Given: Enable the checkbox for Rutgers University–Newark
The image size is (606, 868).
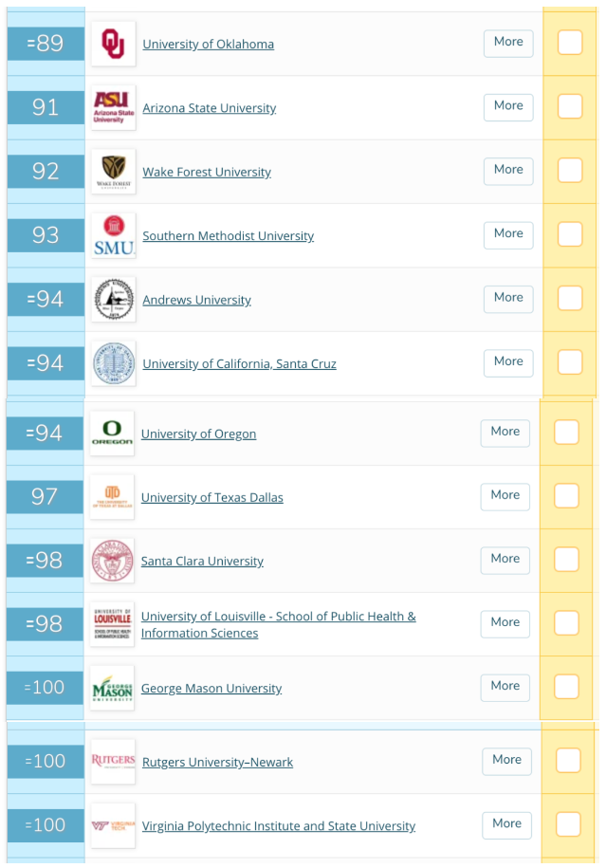Looking at the screenshot, I should [x=568, y=760].
